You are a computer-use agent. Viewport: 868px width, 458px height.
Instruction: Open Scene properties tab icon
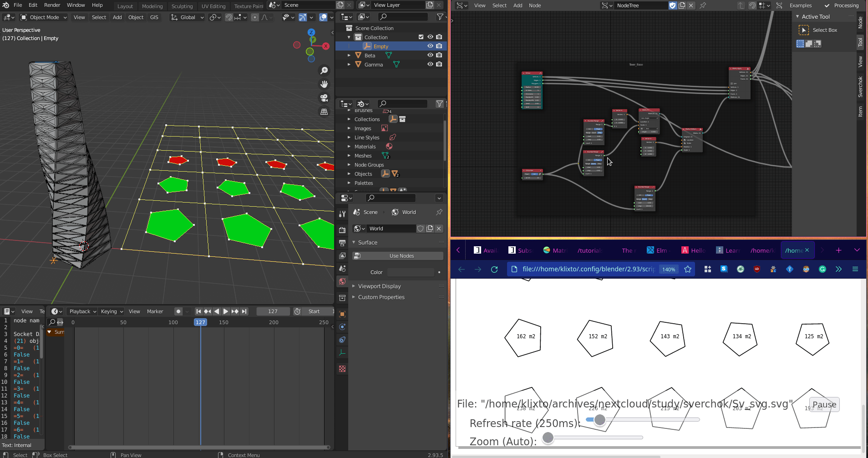[342, 268]
